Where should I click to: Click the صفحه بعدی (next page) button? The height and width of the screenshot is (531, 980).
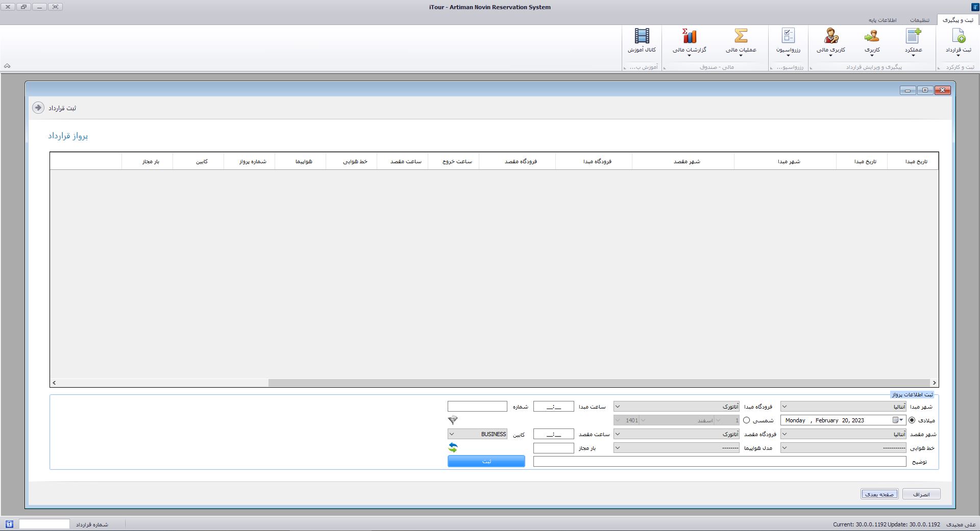(x=879, y=494)
